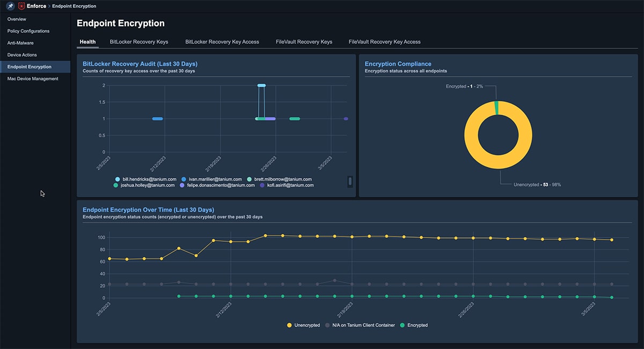Viewport: 644px width, 349px height.
Task: Hide the Unencrypted series in legend
Action: click(x=290, y=325)
